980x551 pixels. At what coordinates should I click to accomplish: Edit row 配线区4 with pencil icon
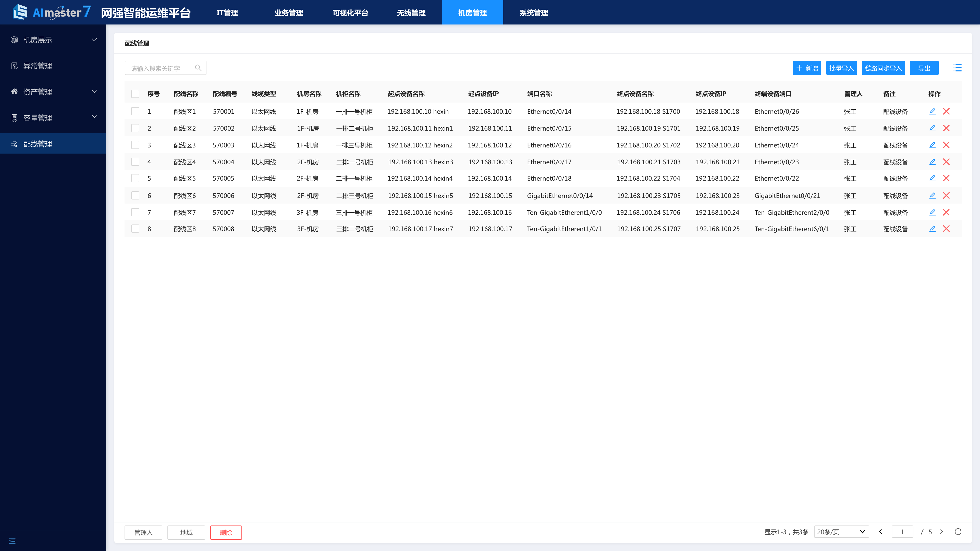click(932, 161)
